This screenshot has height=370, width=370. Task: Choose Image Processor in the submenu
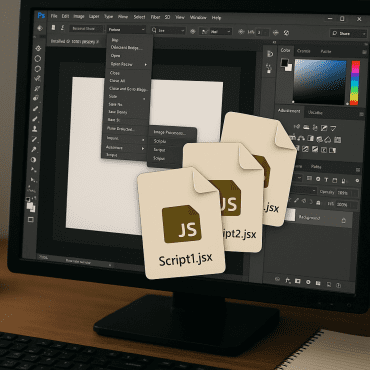click(170, 133)
